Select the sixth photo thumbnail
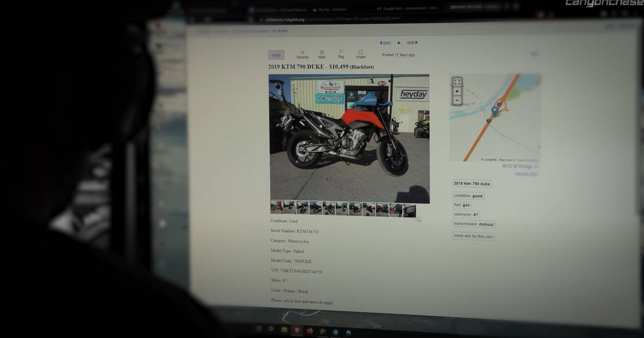The width and height of the screenshot is (644, 338). pos(342,209)
